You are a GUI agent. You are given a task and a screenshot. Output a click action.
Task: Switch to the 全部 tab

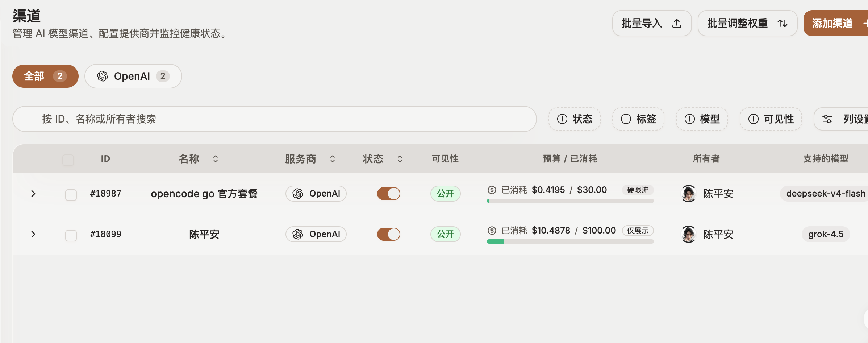45,76
